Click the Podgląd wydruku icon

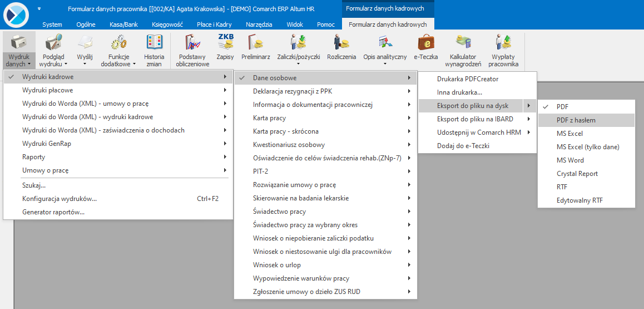coord(53,43)
